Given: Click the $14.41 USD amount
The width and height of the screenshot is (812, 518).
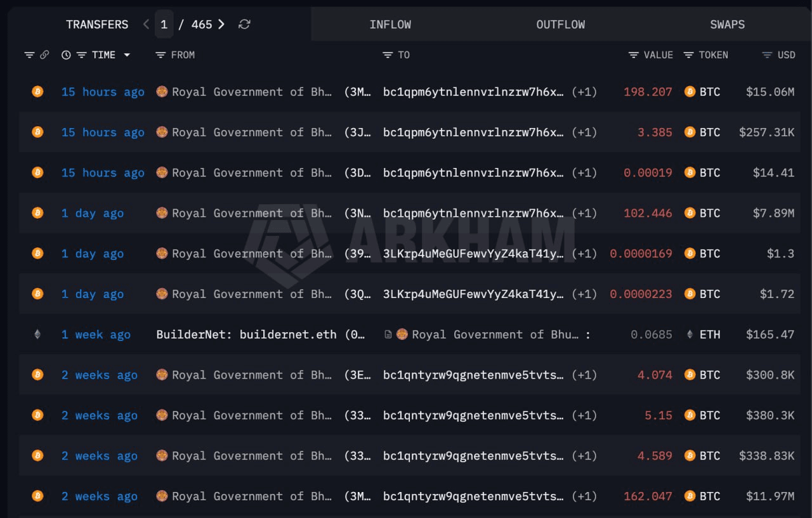Looking at the screenshot, I should [x=773, y=173].
